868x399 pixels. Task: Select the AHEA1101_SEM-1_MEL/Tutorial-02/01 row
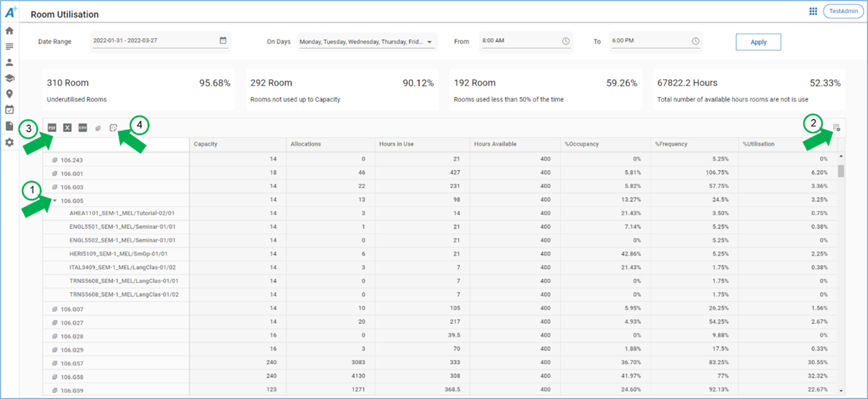tap(440, 214)
